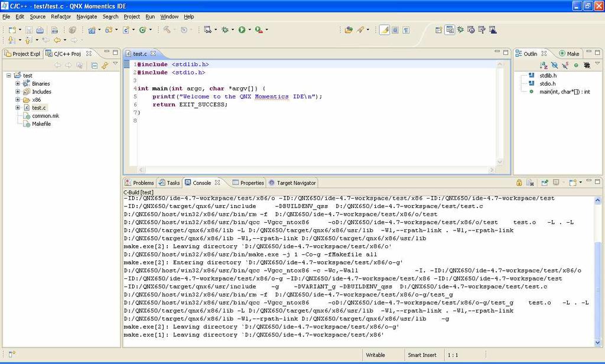Switch to the Problems tab
This screenshot has width=605, height=364.
coord(139,183)
